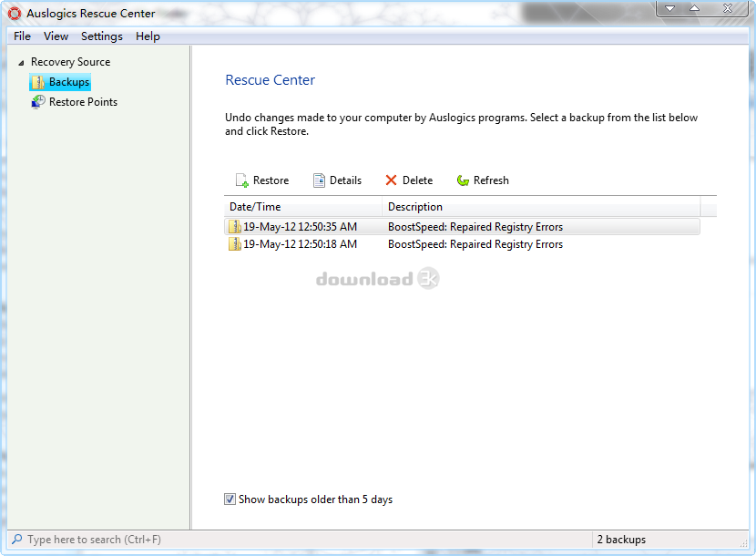The width and height of the screenshot is (756, 556).
Task: Click the description of the 12:50:18 AM backup
Action: (475, 244)
